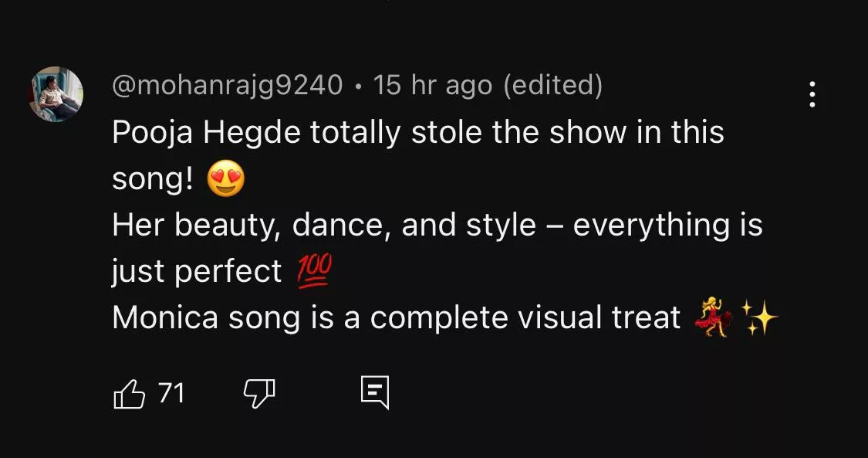Click the "just perfect" text
The height and width of the screenshot is (458, 868).
[197, 272]
